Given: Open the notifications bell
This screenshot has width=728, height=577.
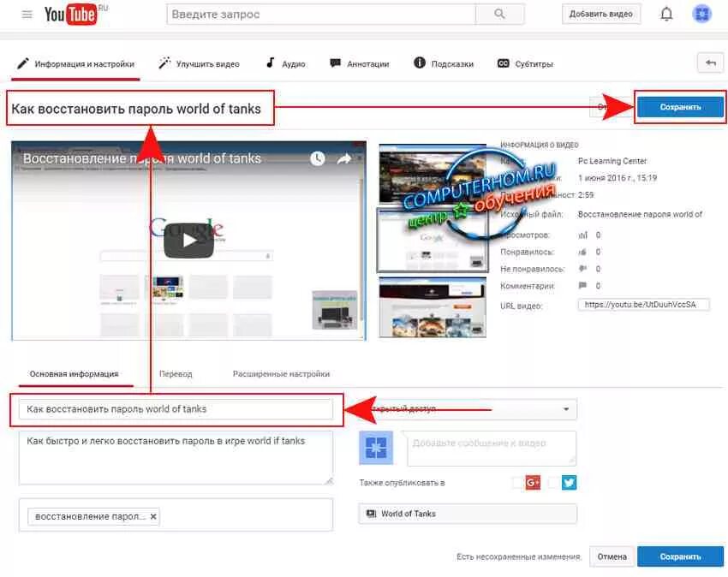Looking at the screenshot, I should [666, 15].
